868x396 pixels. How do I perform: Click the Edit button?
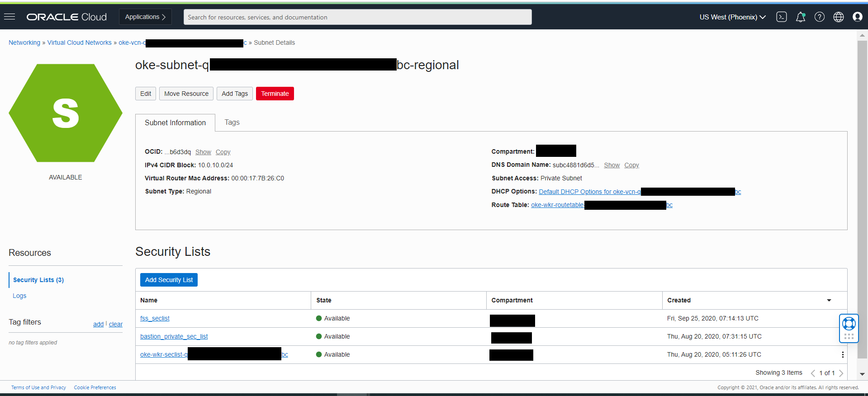146,94
